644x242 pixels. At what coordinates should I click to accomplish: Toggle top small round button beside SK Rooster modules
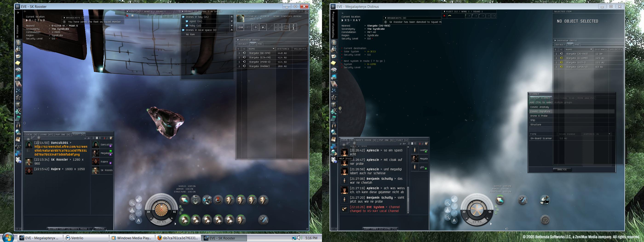180,207
